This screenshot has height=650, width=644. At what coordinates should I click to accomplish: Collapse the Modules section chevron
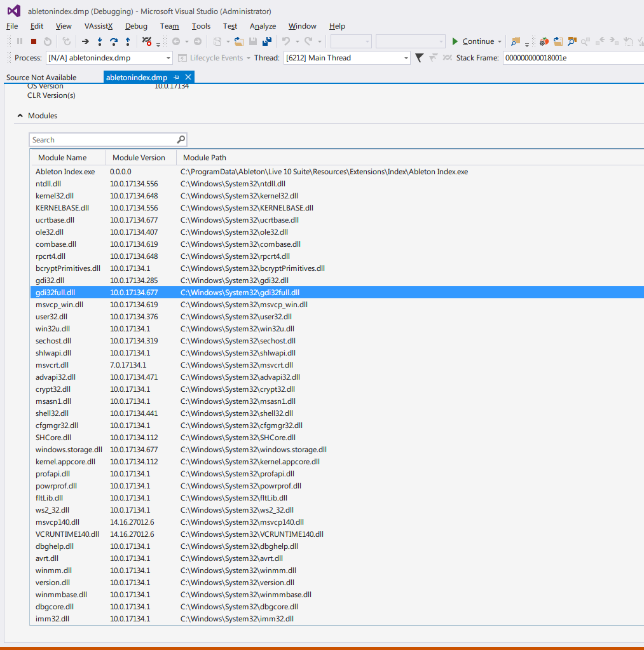pos(20,116)
